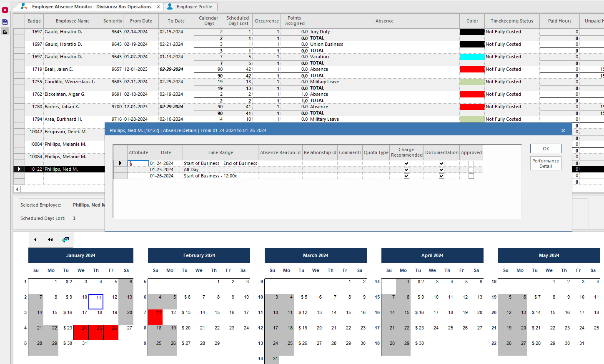Click the previous month single-arrow button
The image size is (604, 364).
35,239
